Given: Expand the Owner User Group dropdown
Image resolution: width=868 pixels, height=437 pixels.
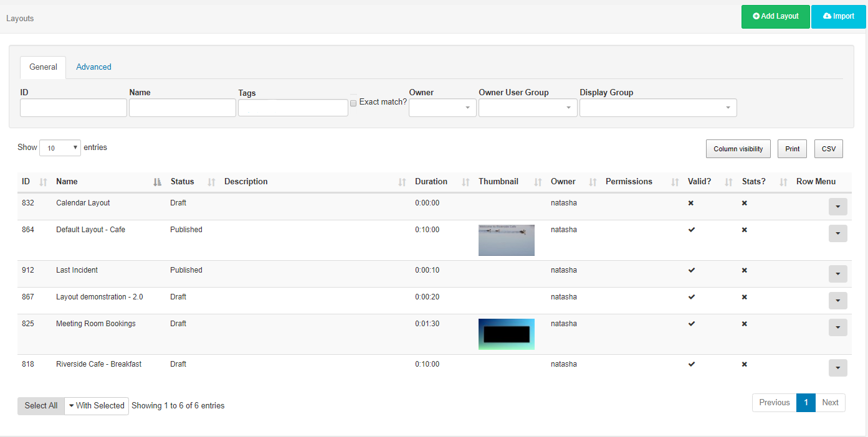Looking at the screenshot, I should click(527, 108).
